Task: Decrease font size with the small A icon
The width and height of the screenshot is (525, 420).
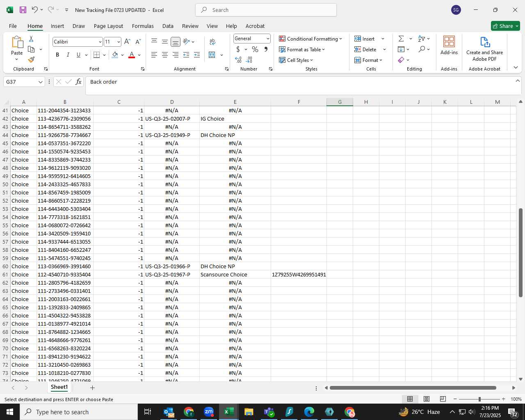Action: pyautogui.click(x=138, y=41)
